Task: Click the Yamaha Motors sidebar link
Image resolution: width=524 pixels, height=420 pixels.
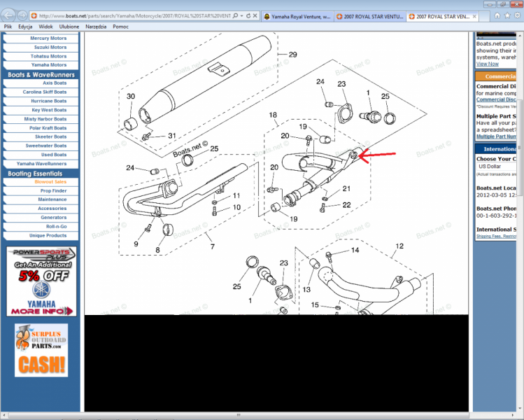Action: pos(48,65)
